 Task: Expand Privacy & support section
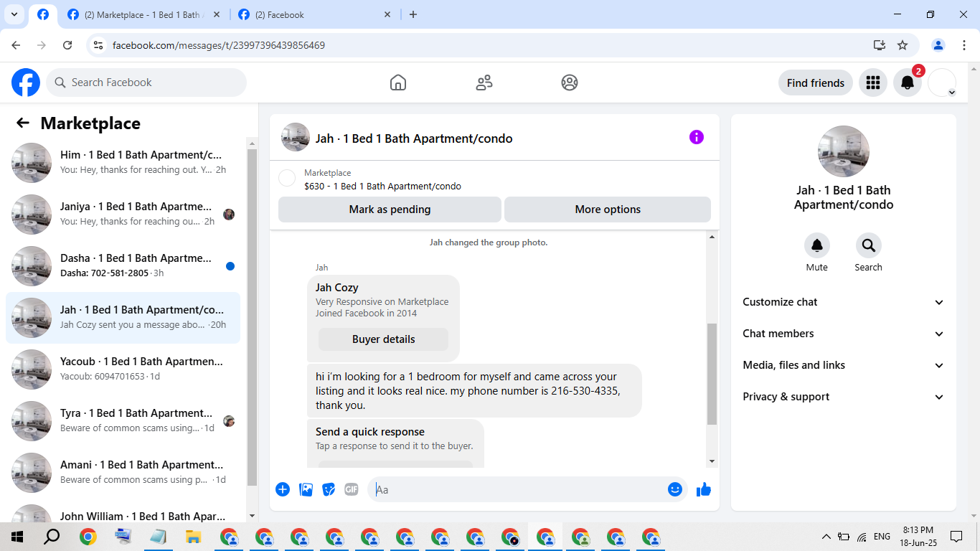pyautogui.click(x=844, y=397)
